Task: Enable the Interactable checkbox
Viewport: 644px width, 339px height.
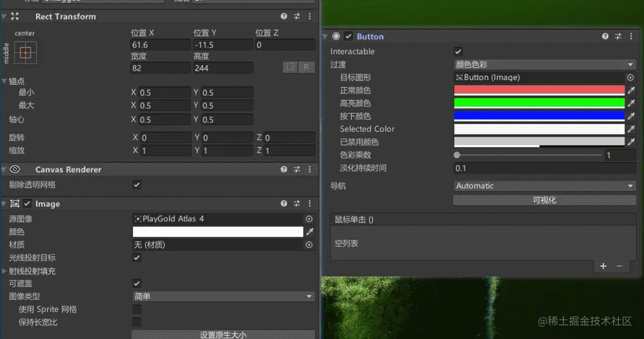Action: [x=458, y=51]
